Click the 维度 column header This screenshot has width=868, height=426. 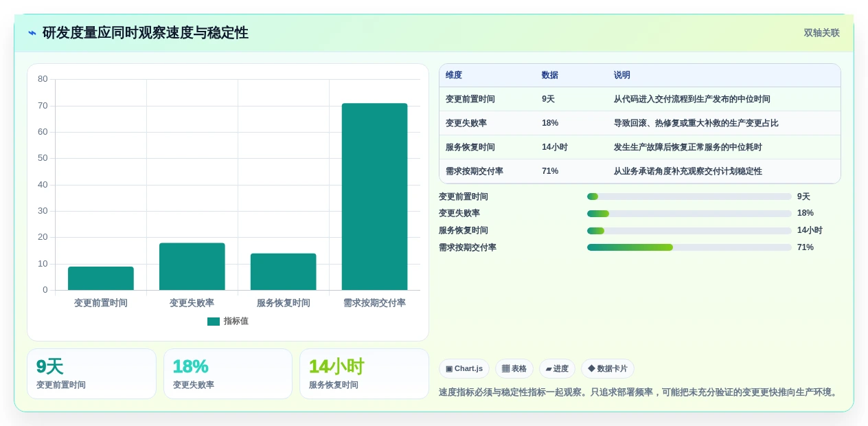point(454,76)
